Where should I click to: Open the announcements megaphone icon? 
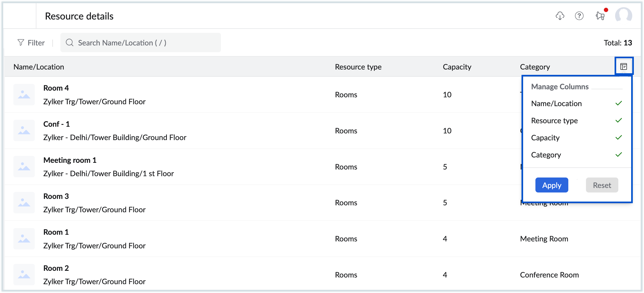click(x=600, y=16)
